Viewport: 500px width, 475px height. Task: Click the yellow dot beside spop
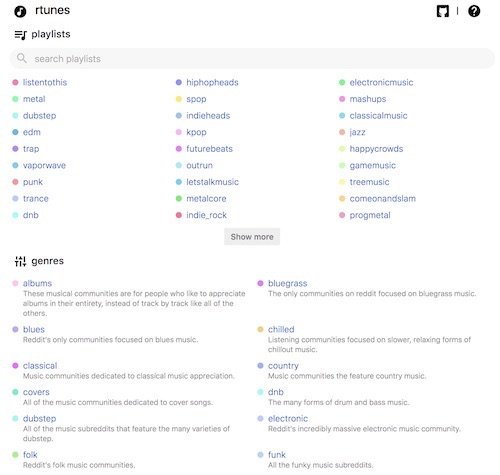[179, 99]
